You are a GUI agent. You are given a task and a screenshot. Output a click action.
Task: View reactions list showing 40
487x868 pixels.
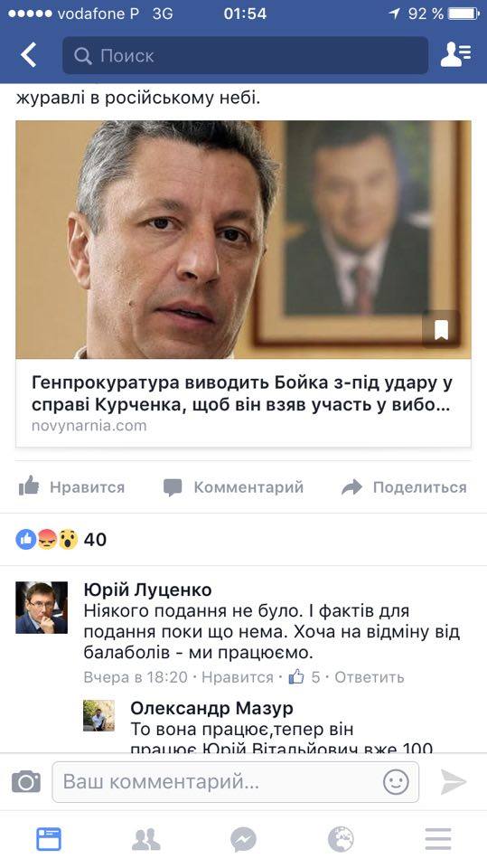pos(61,539)
